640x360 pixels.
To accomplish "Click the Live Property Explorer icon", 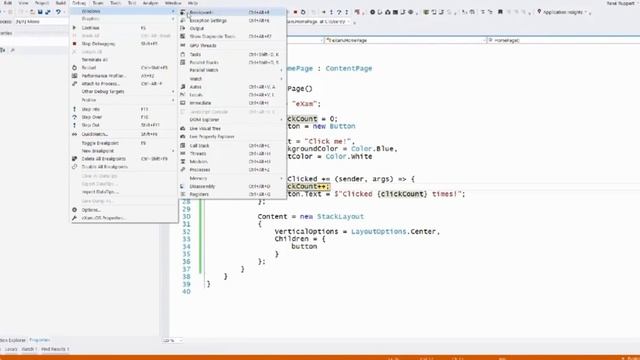I will [x=183, y=137].
